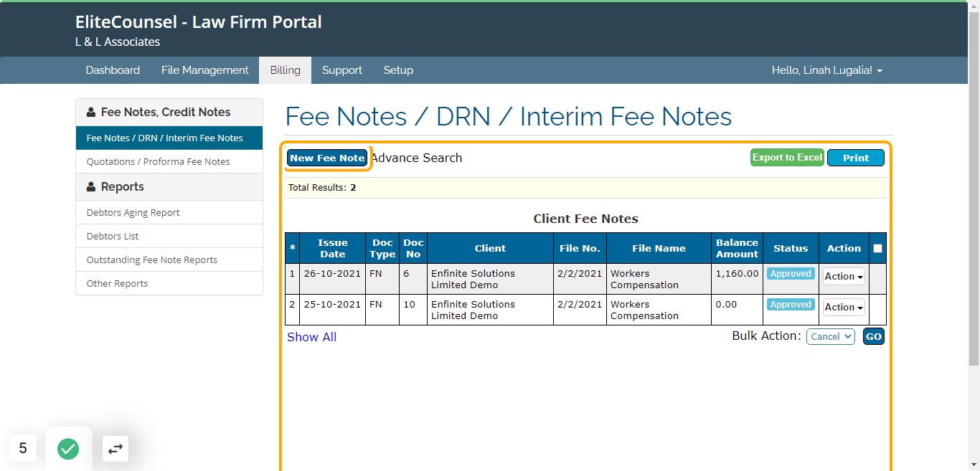
Task: Click the Client column header
Action: pyautogui.click(x=490, y=249)
